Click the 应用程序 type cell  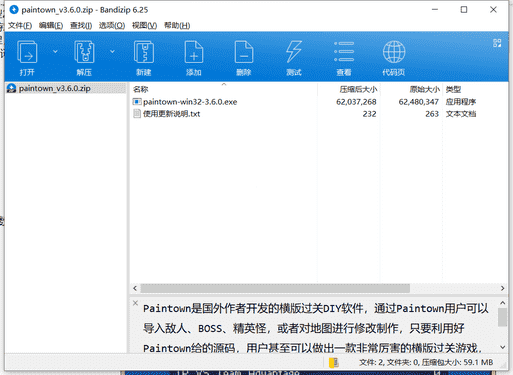tap(461, 102)
